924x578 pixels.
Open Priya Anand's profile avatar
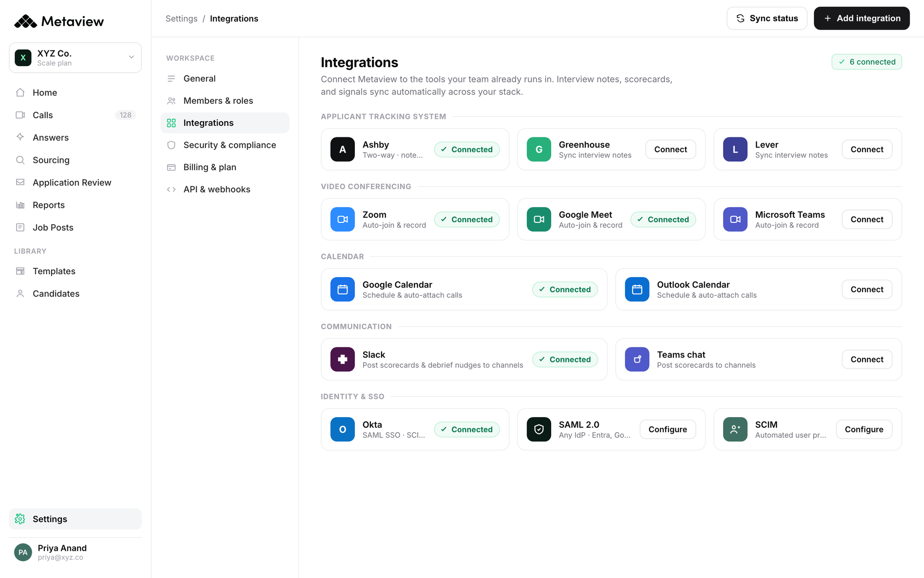pyautogui.click(x=23, y=552)
